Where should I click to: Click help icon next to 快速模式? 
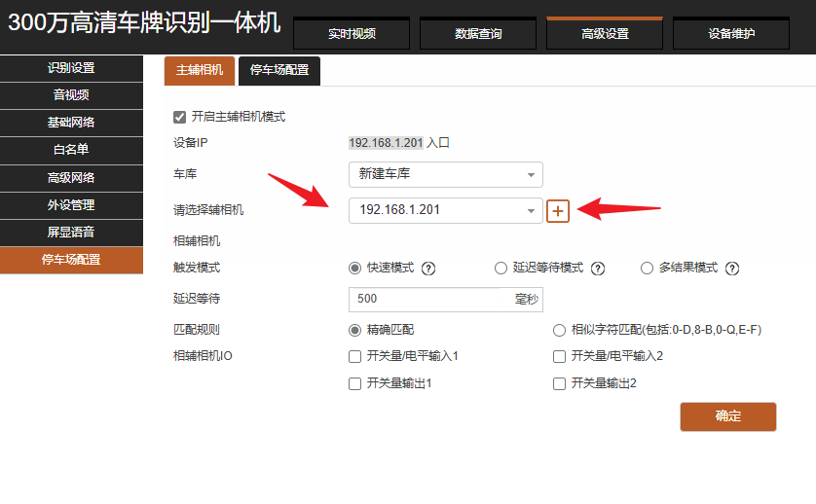click(427, 269)
